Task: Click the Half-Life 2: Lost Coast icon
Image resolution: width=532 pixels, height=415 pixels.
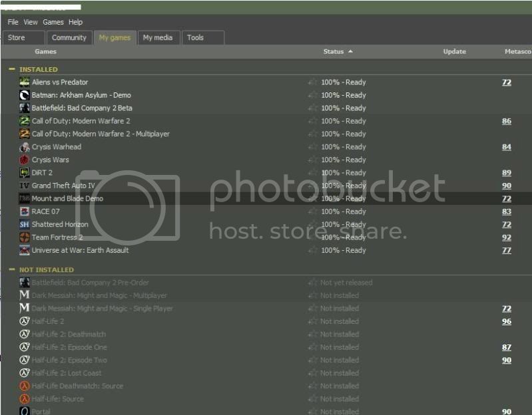Action: pos(25,372)
